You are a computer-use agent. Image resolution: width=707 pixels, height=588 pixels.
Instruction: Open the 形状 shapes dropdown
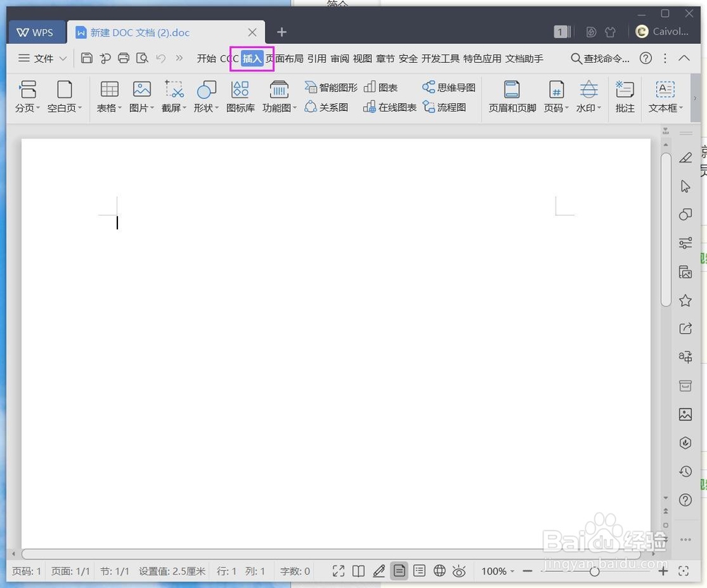(205, 97)
